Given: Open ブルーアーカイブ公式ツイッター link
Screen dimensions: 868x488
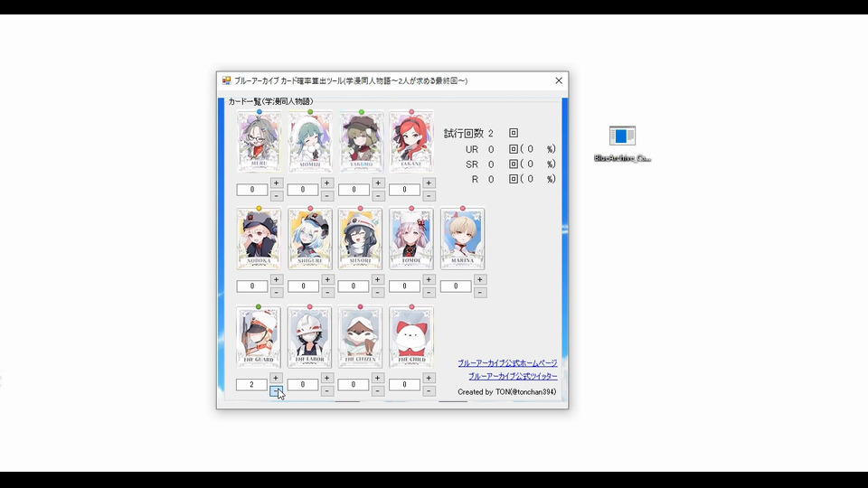Looking at the screenshot, I should pos(513,376).
